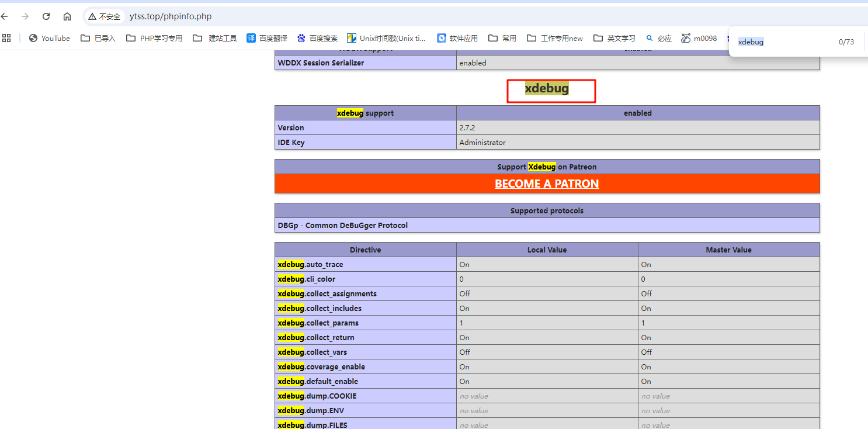The height and width of the screenshot is (429, 868).
Task: Click the WDDX Session Serializer row label
Action: tap(321, 63)
